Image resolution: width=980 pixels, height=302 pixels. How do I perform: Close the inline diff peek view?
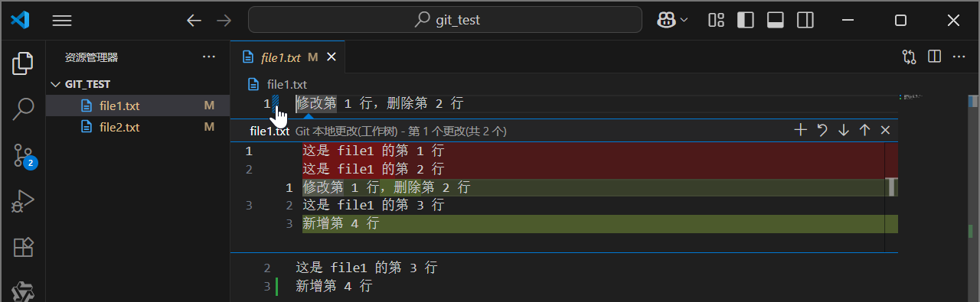(x=885, y=130)
